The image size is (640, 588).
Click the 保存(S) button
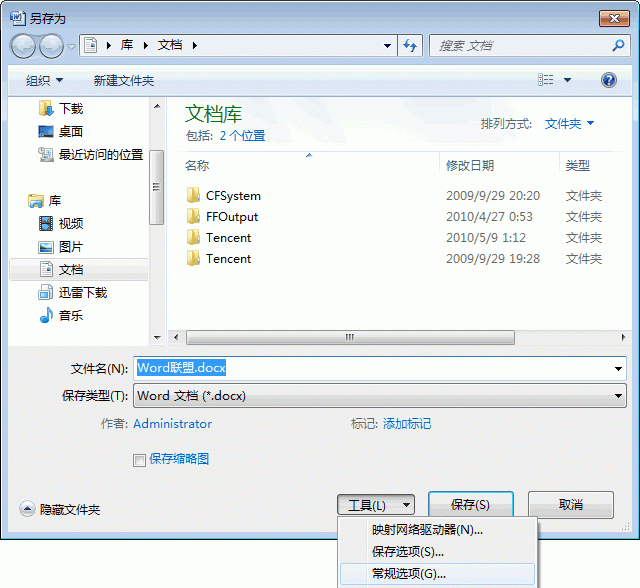click(x=470, y=505)
